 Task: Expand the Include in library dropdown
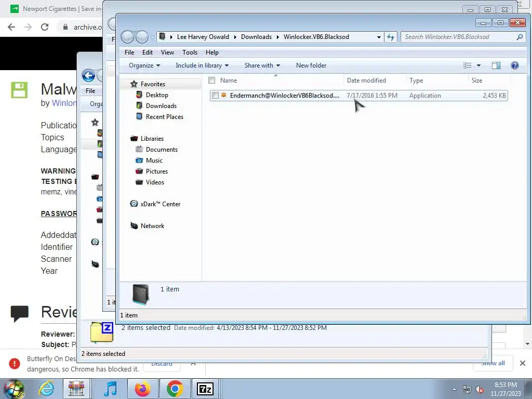click(202, 65)
